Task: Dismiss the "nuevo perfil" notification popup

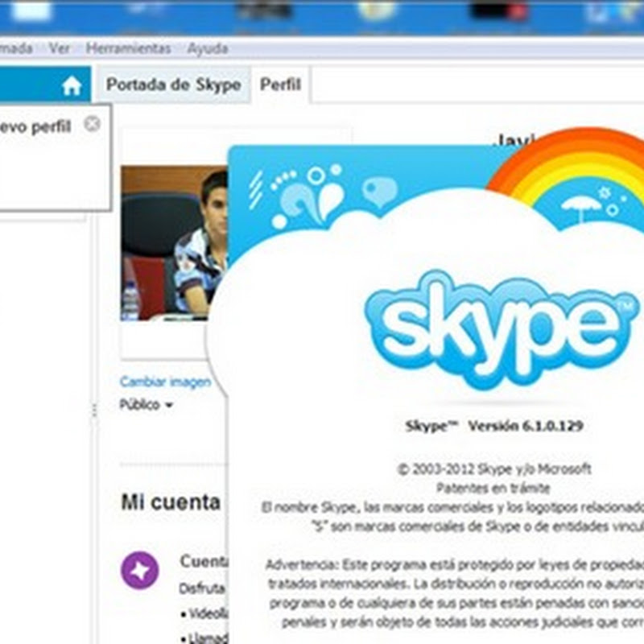Action: (92, 124)
